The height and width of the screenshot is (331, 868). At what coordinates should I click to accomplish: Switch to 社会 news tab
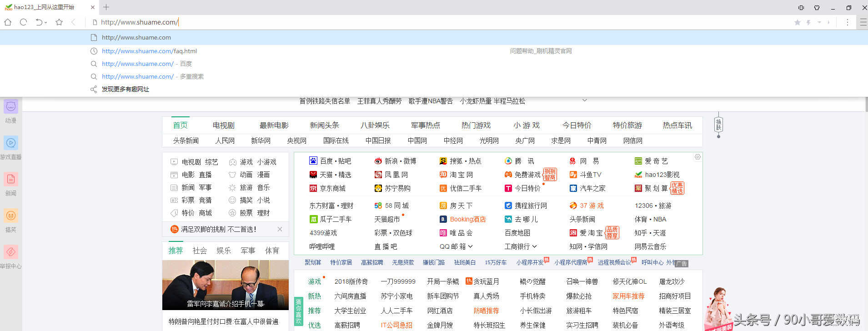(x=200, y=251)
